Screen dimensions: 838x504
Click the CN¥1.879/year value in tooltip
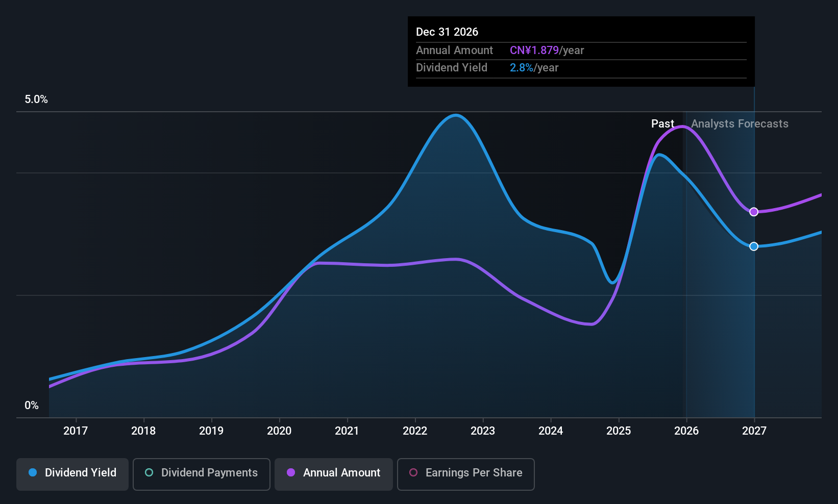[547, 50]
